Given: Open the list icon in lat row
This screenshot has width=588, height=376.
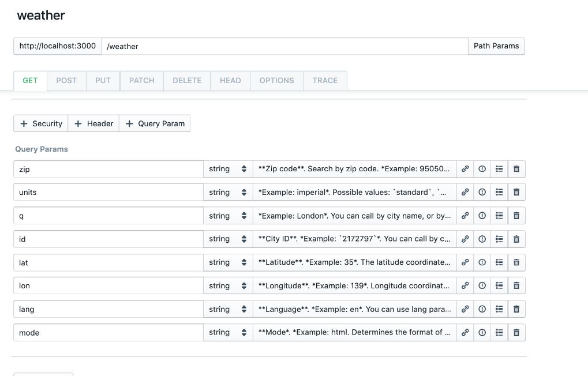Looking at the screenshot, I should click(x=499, y=262).
